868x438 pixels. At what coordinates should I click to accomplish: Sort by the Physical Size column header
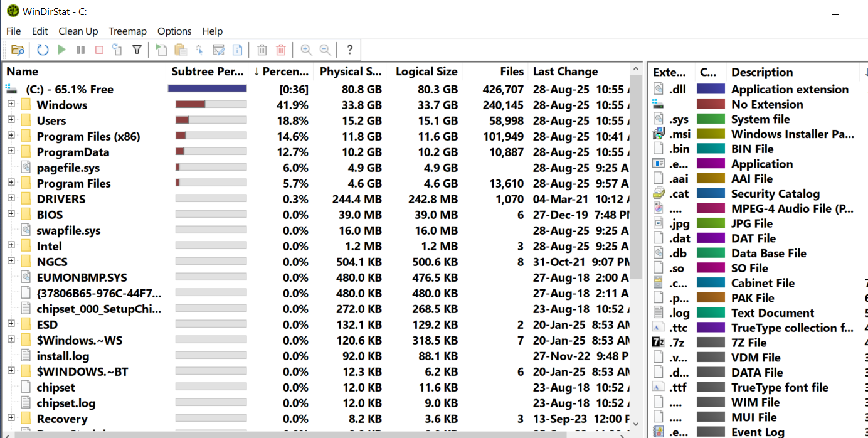point(351,71)
